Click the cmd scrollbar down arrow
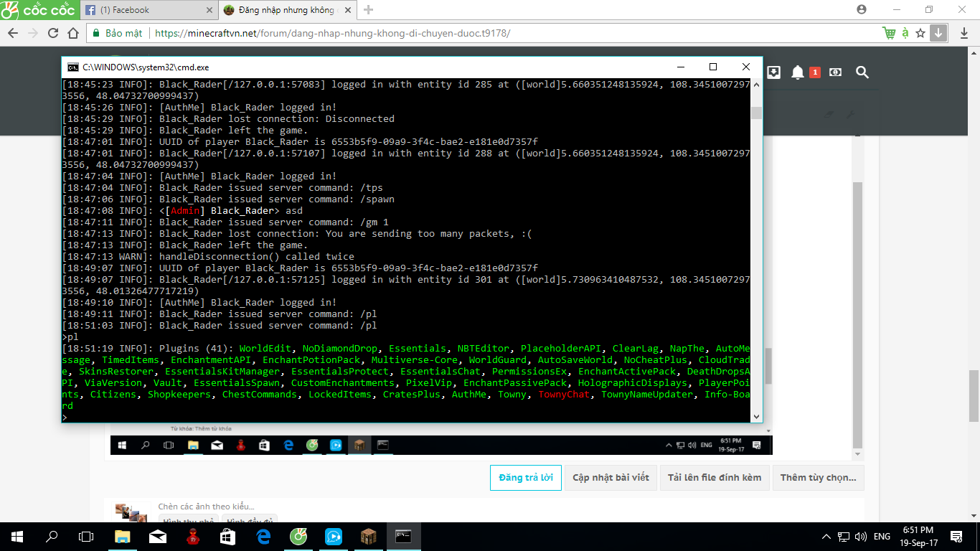Image resolution: width=980 pixels, height=551 pixels. point(756,417)
